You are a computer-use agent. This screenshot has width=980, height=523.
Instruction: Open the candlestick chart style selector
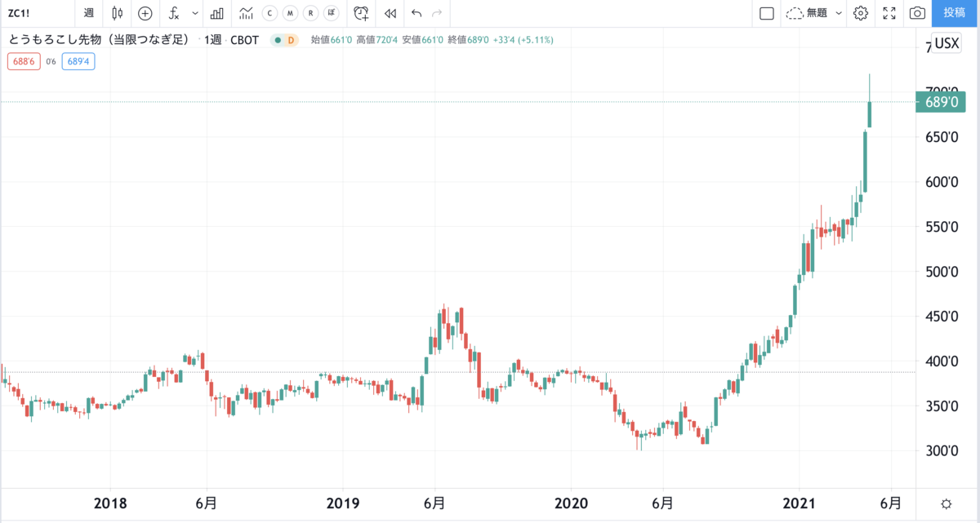click(x=118, y=13)
